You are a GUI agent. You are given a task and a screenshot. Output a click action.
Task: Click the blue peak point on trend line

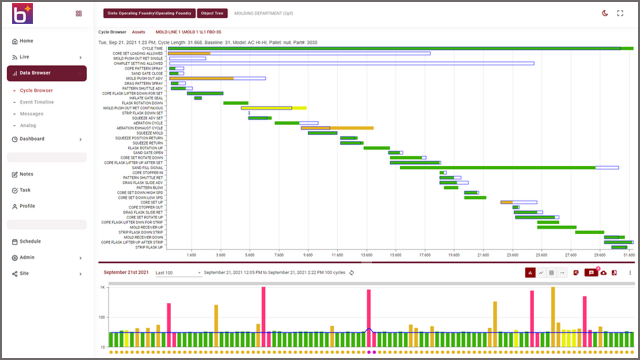click(x=369, y=329)
